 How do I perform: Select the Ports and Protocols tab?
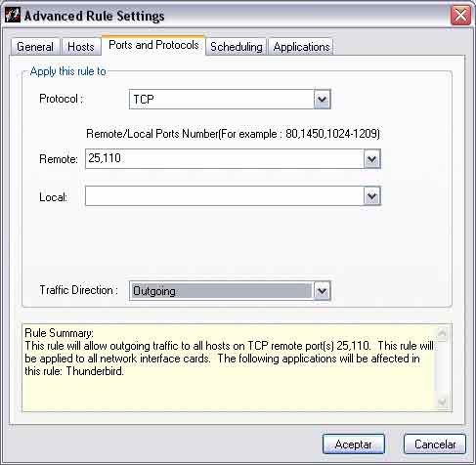click(153, 45)
